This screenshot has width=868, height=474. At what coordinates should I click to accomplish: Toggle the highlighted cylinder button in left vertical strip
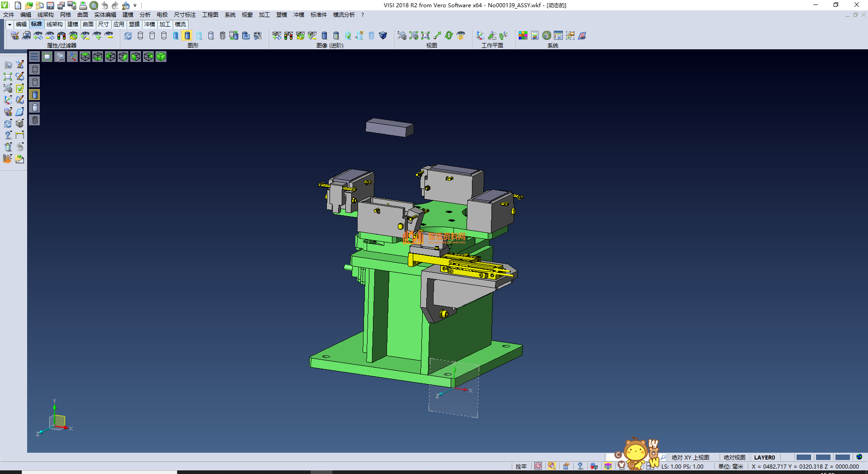tap(35, 95)
